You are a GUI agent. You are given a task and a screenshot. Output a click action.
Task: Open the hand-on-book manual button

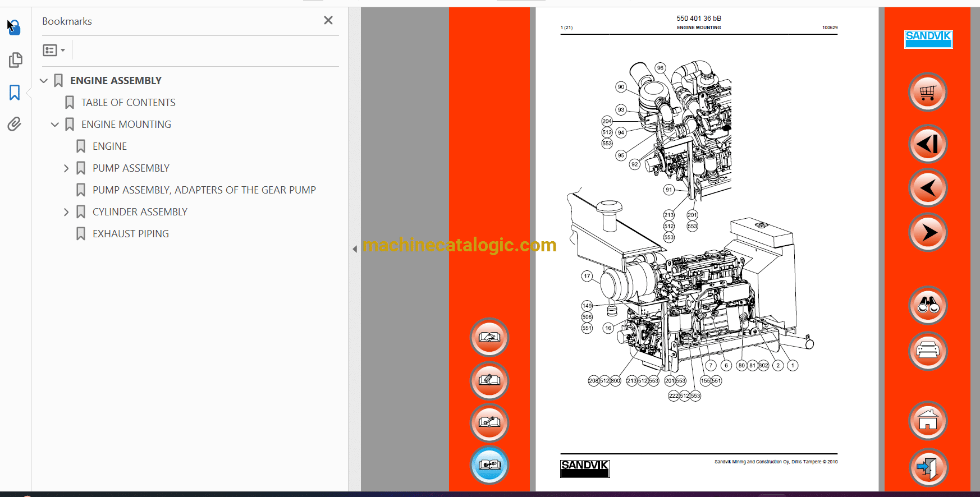click(x=489, y=338)
